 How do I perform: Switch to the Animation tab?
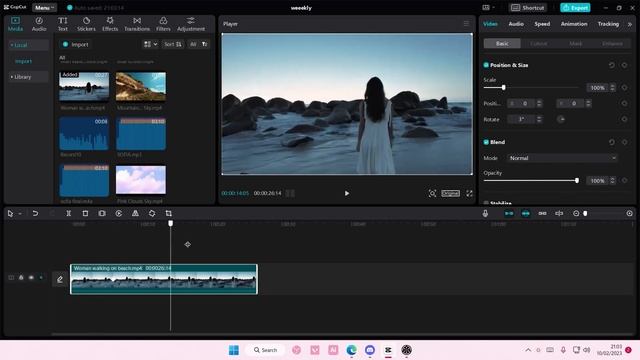tap(574, 24)
